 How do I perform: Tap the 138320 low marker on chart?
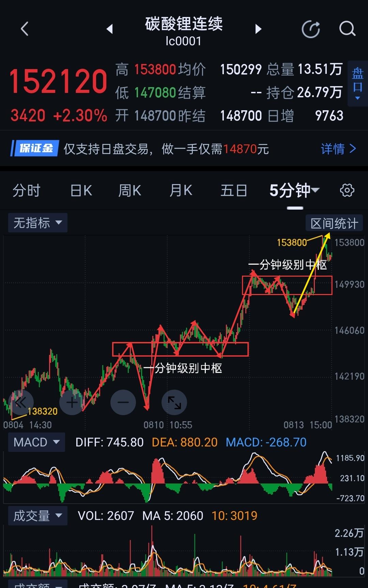tap(43, 411)
